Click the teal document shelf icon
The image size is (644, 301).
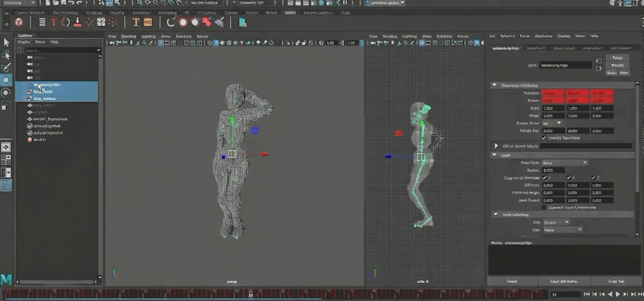click(243, 22)
